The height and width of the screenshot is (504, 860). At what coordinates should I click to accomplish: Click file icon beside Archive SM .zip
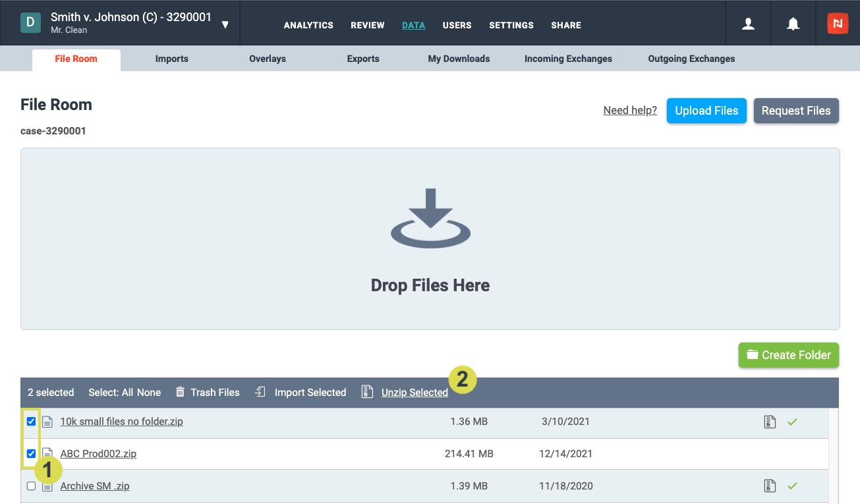point(47,486)
